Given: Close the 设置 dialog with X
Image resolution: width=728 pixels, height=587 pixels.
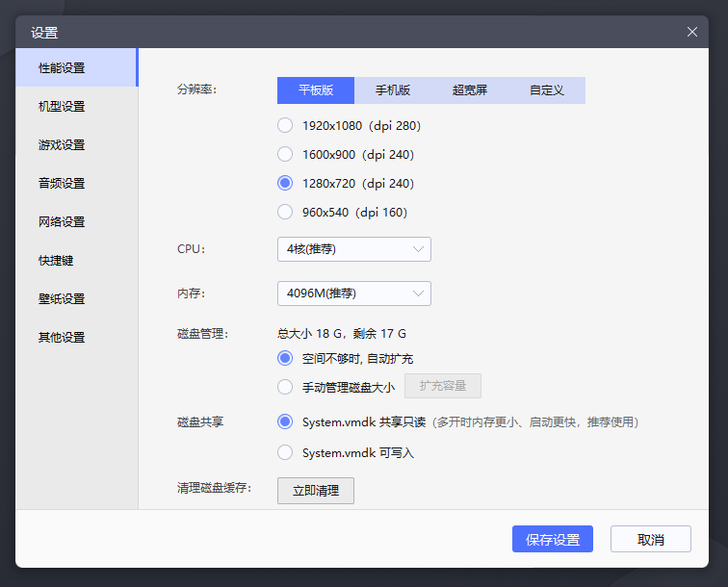Looking at the screenshot, I should [691, 32].
